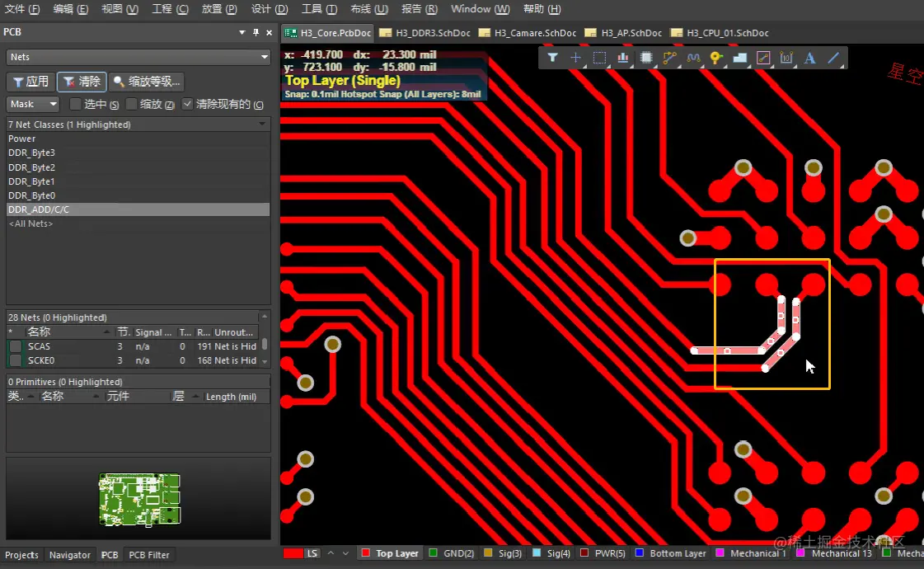This screenshot has height=569, width=924.
Task: Open the 工具 (T) menu
Action: point(319,9)
